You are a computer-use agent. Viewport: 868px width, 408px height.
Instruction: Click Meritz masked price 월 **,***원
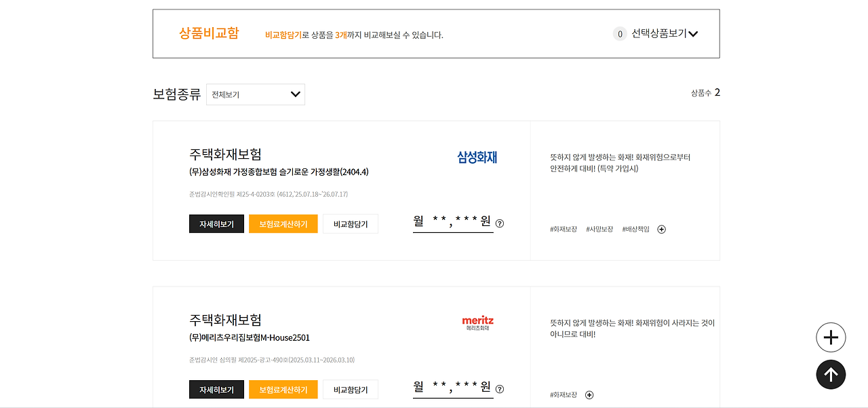pos(453,387)
